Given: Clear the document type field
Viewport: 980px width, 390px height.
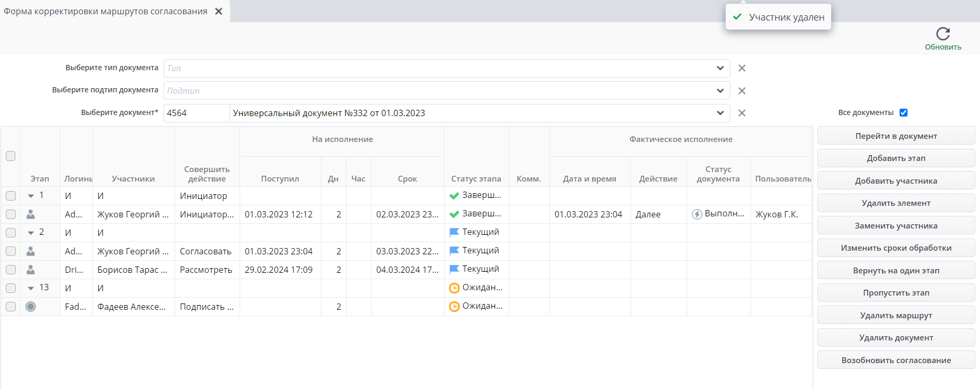Looking at the screenshot, I should tap(741, 68).
